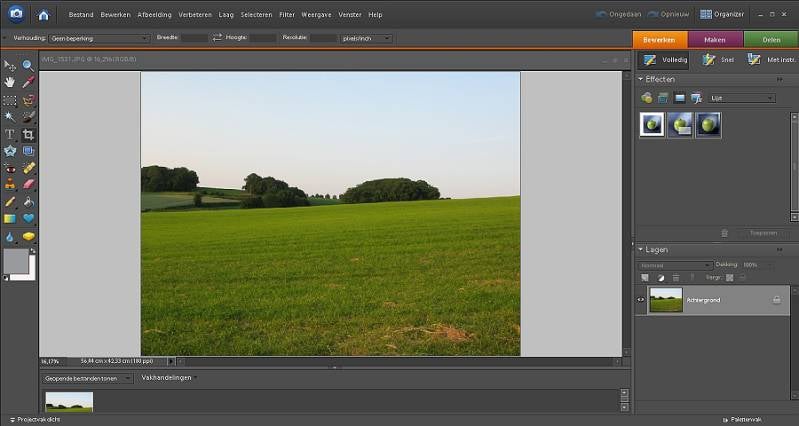
Task: Click the Organizer button
Action: tap(722, 14)
